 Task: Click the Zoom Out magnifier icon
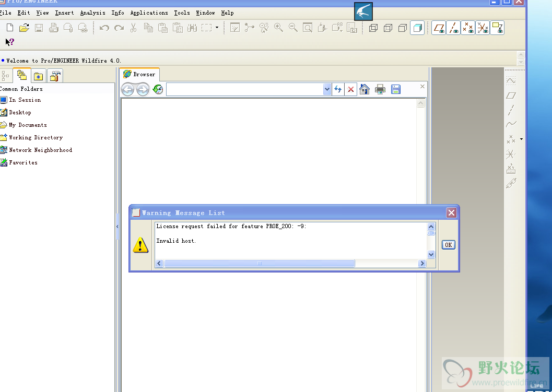pyautogui.click(x=293, y=28)
